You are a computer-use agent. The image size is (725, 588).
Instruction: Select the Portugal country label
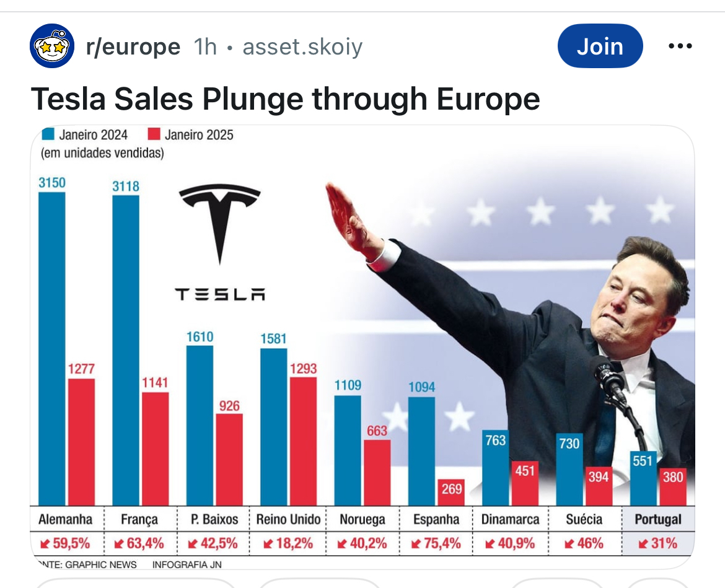658,519
